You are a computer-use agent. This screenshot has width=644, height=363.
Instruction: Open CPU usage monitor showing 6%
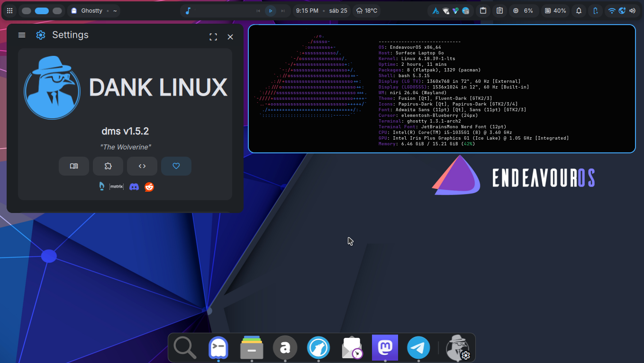[x=523, y=10]
